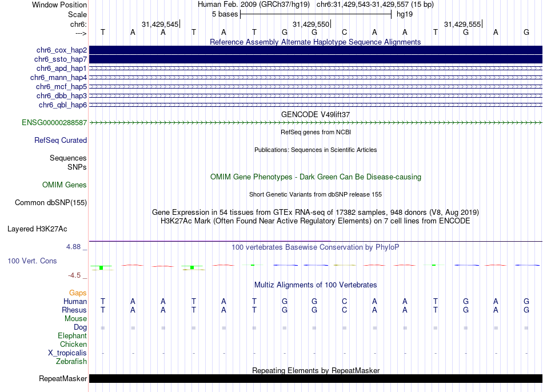Open Reference Assembly Alternate Haplotype Sequence Alignments title
This screenshot has width=543, height=392.
tap(316, 42)
